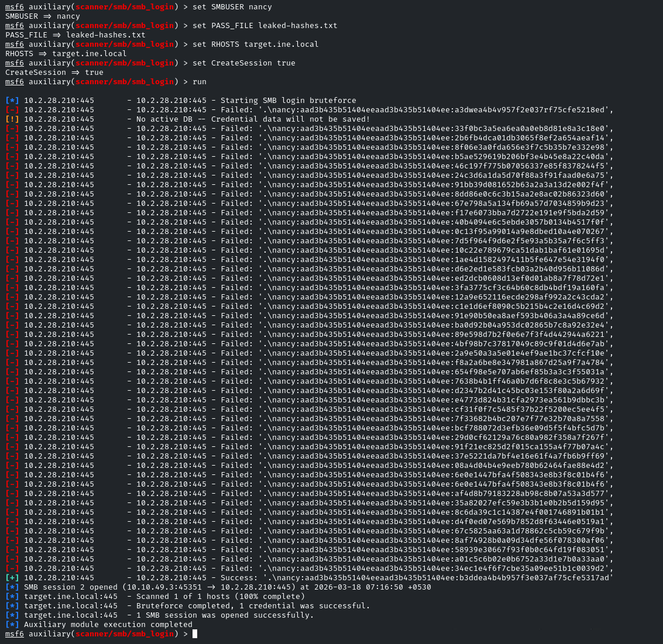Image resolution: width=663 pixels, height=644 pixels.
Task: Click failed hash ed2dcb0608d13ef0d01ab8a7f78d72e1
Action: pyautogui.click(x=530, y=278)
